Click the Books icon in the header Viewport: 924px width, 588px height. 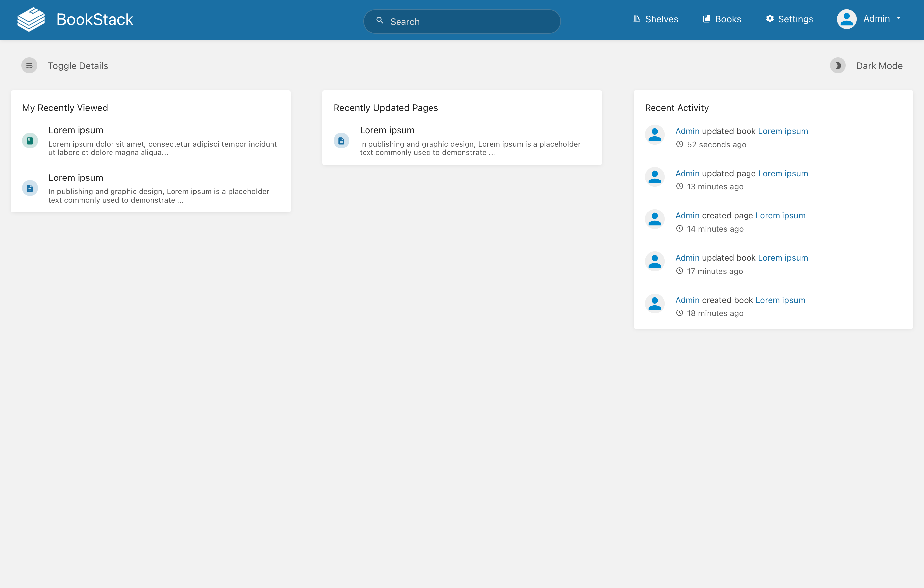[706, 19]
